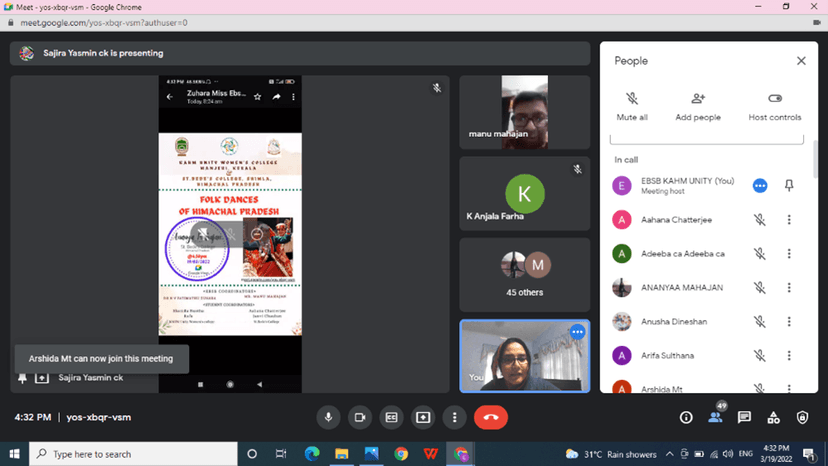Open the chat with everyone icon
This screenshot has width=828, height=466.
point(744,417)
